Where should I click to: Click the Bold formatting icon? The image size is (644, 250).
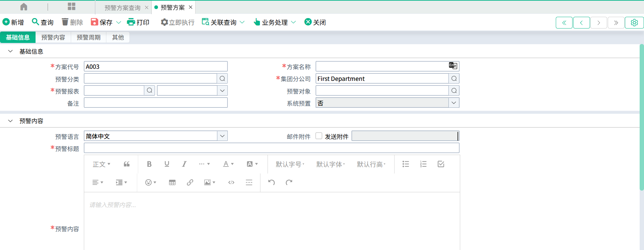149,164
